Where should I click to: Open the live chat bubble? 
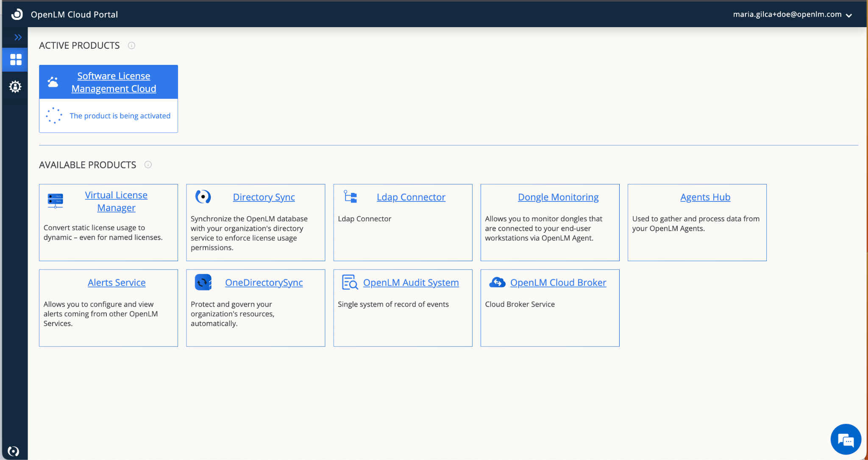pyautogui.click(x=846, y=440)
